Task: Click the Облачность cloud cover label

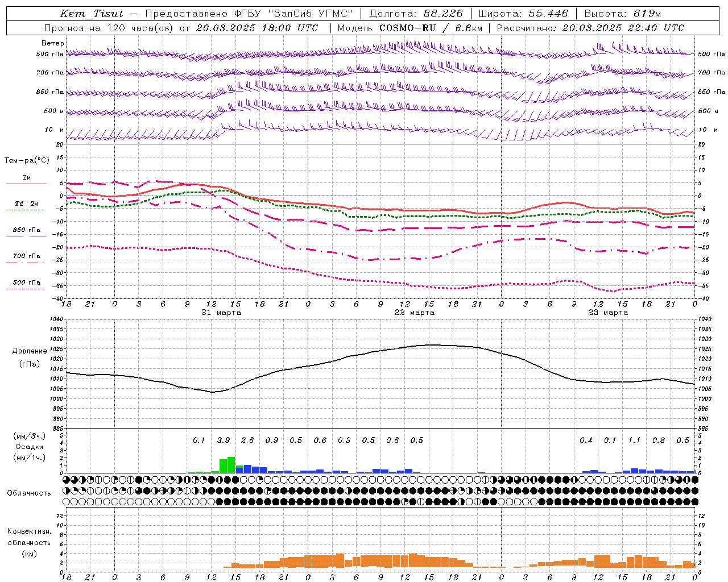Action: pos(29,493)
